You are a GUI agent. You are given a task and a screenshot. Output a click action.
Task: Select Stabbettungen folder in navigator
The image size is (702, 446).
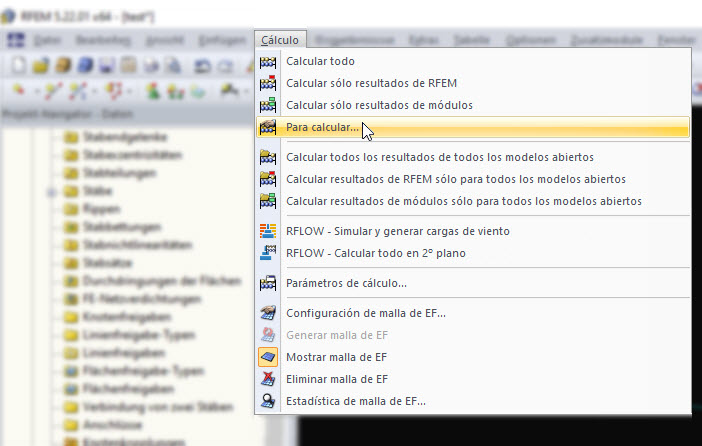coord(122,227)
